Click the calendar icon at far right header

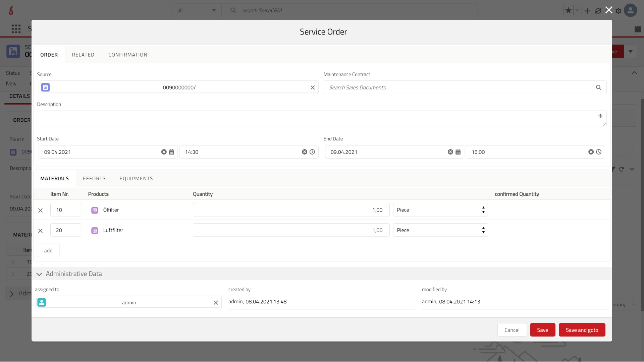point(638,29)
